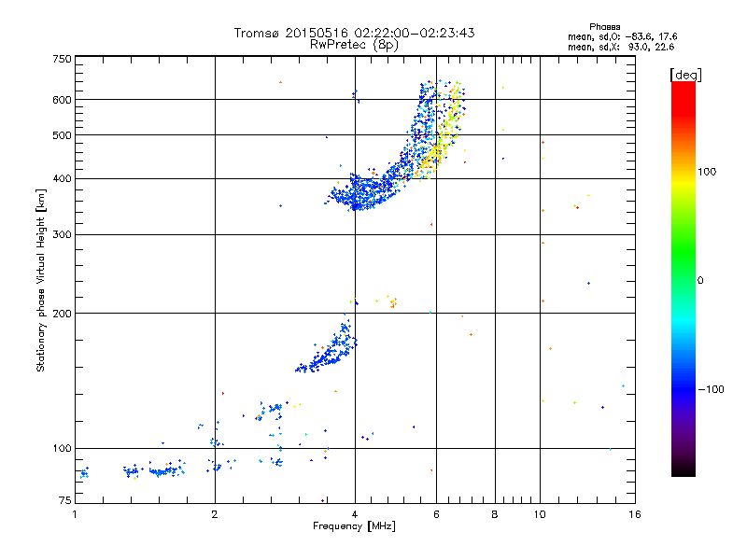Click the 'Frequency [MHz]' axis label
The width and height of the screenshot is (747, 560).
354,526
